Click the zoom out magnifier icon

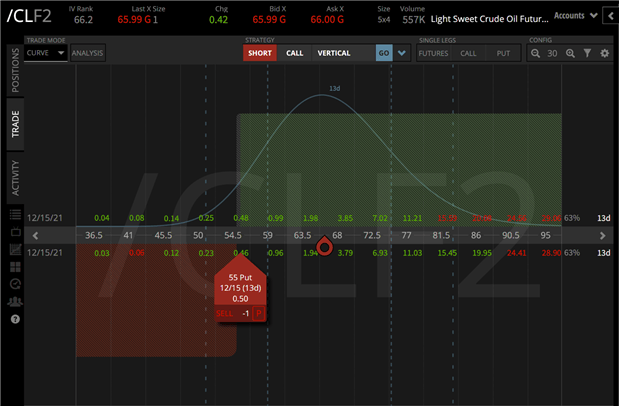pos(535,53)
